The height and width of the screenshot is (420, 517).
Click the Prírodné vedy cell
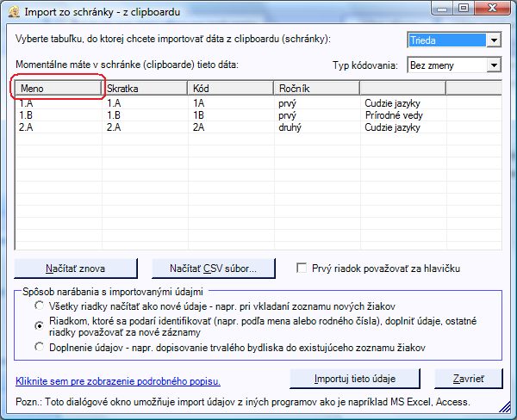(x=394, y=115)
